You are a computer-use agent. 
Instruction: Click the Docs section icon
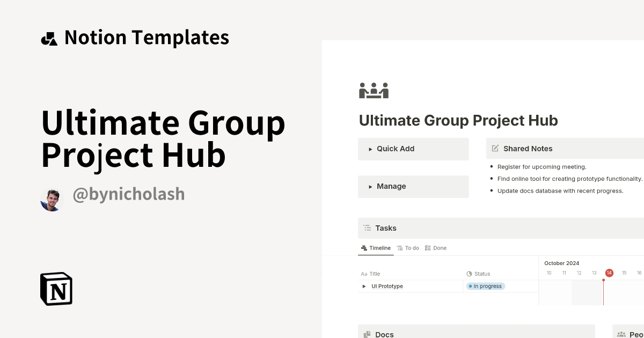click(x=368, y=334)
